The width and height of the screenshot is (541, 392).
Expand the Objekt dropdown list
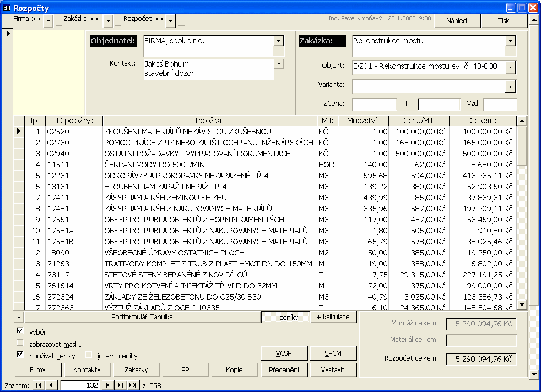(510, 67)
